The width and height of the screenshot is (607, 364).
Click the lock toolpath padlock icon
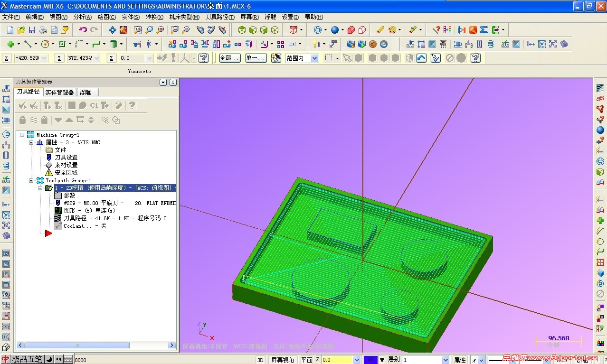tap(22, 120)
